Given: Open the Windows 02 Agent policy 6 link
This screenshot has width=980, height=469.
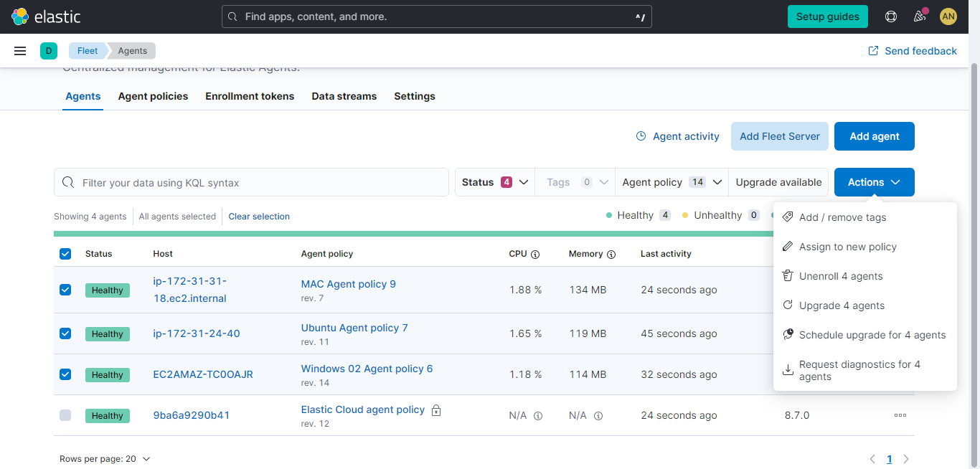Looking at the screenshot, I should click(367, 369).
